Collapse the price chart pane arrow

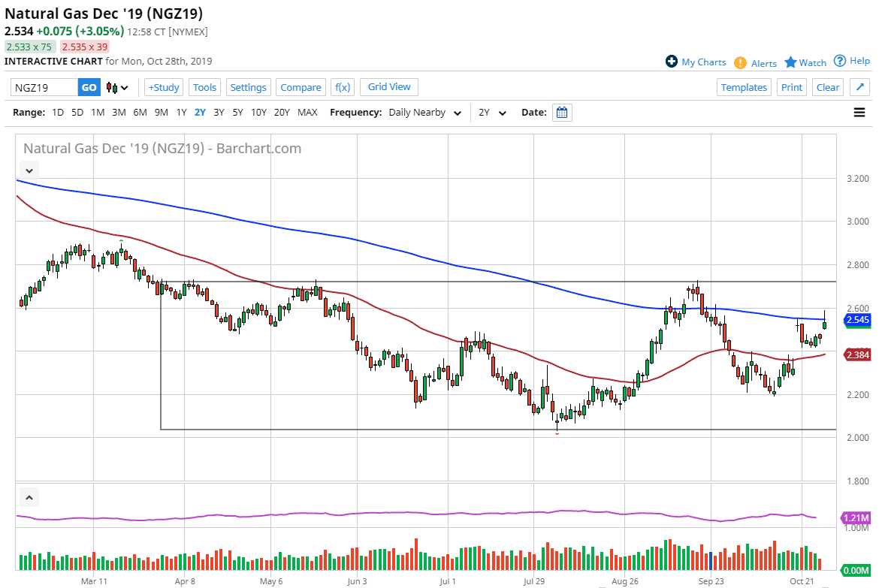pos(29,170)
